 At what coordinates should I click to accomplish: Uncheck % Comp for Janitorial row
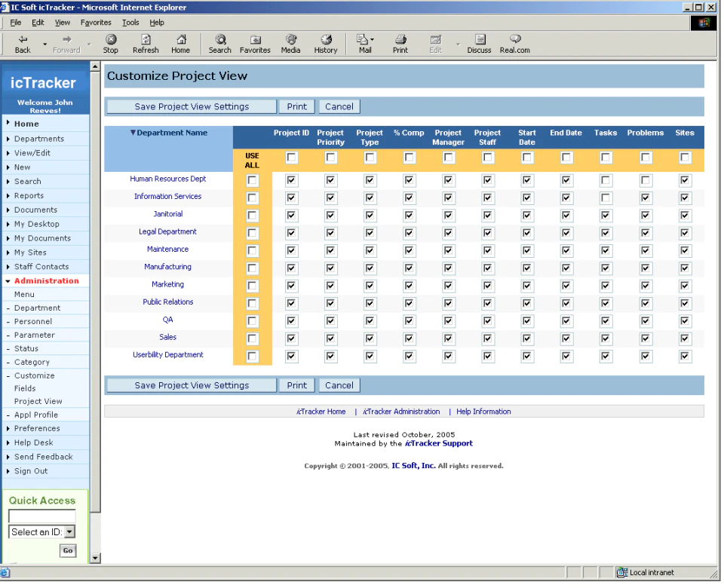(409, 216)
